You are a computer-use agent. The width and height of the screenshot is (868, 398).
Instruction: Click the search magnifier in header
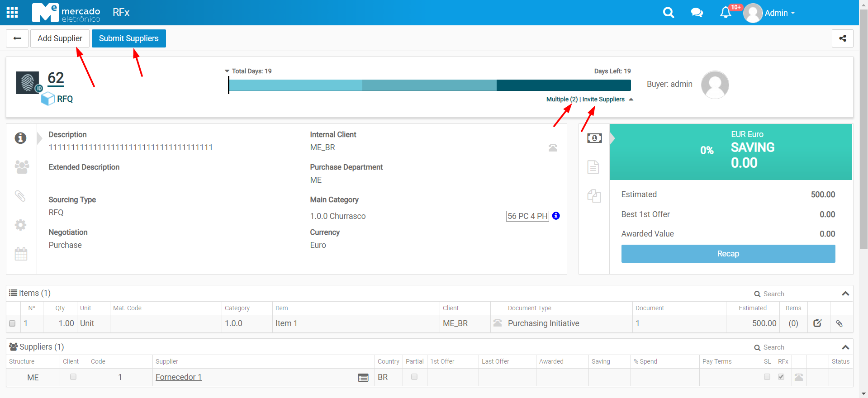pyautogui.click(x=668, y=13)
